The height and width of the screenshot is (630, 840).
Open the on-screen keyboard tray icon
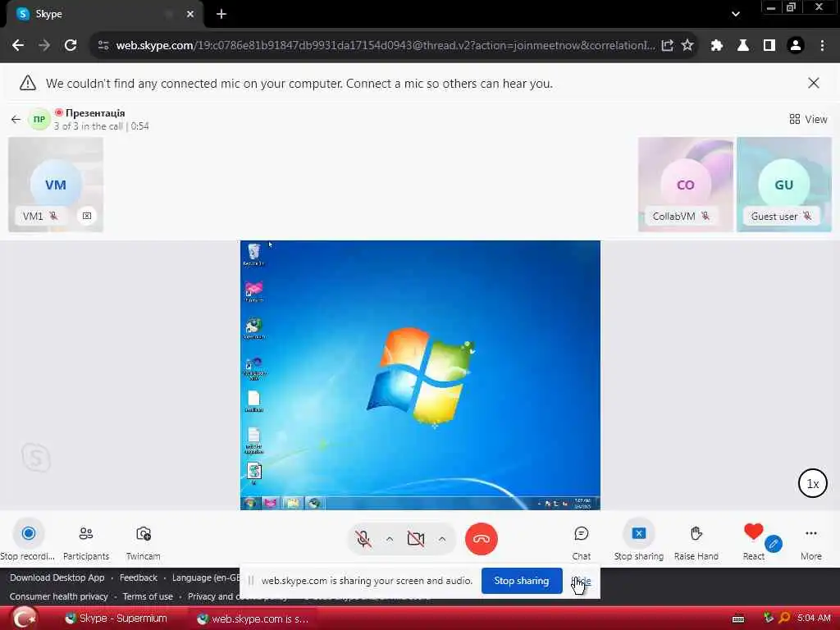point(737,619)
